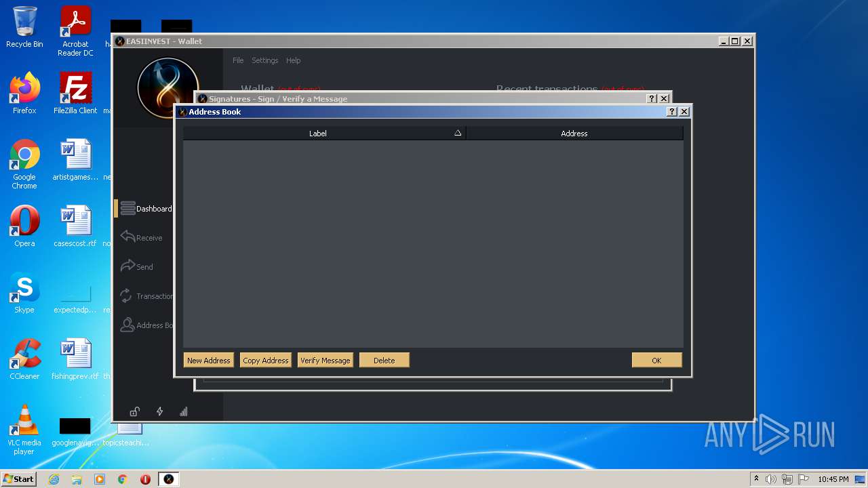The width and height of the screenshot is (868, 488).
Task: Select Send in wallet sidebar
Action: click(137, 266)
